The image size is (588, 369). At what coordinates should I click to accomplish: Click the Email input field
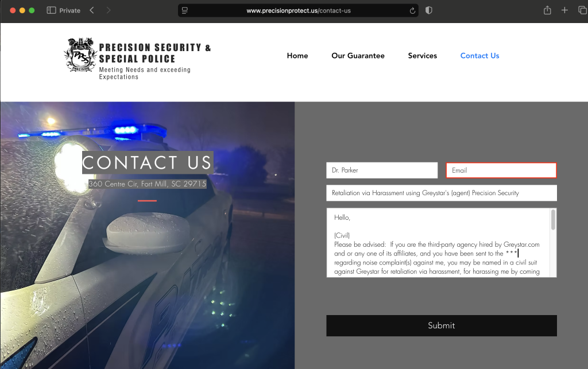tap(501, 170)
